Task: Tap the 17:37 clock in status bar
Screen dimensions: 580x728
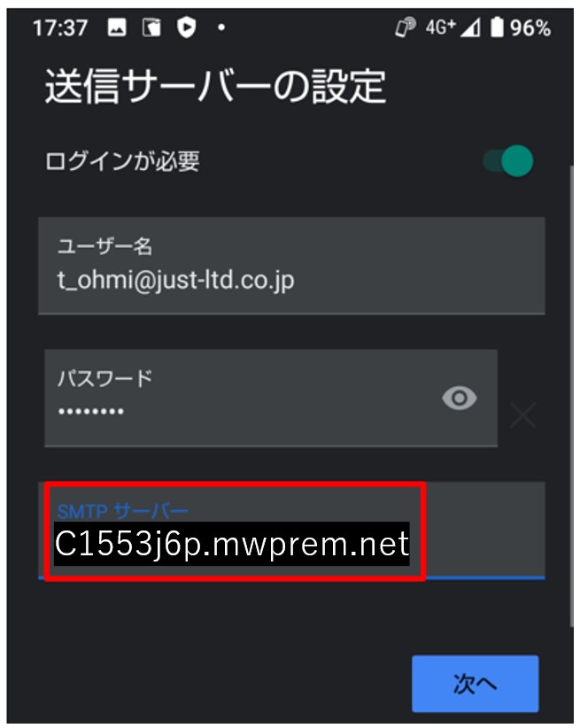Action: (60, 27)
